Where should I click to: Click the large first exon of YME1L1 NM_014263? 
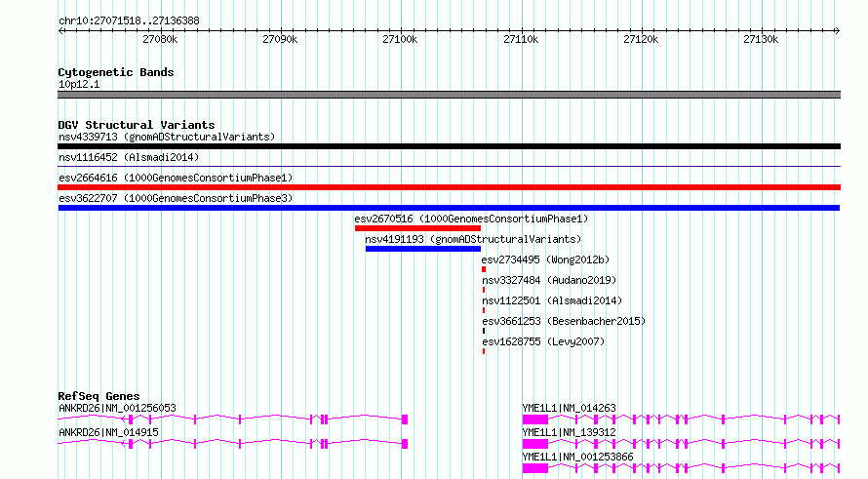click(x=534, y=419)
